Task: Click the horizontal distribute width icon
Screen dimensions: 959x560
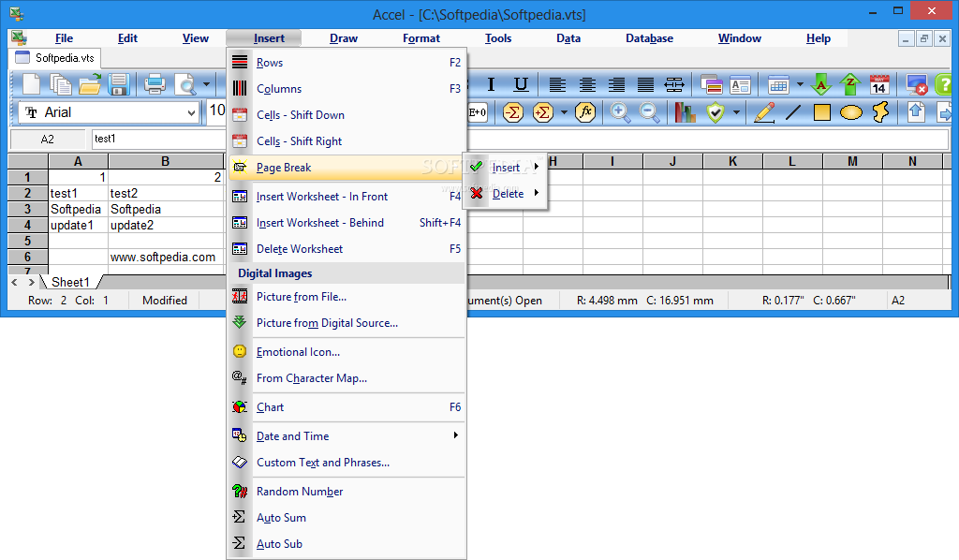Action: (674, 84)
